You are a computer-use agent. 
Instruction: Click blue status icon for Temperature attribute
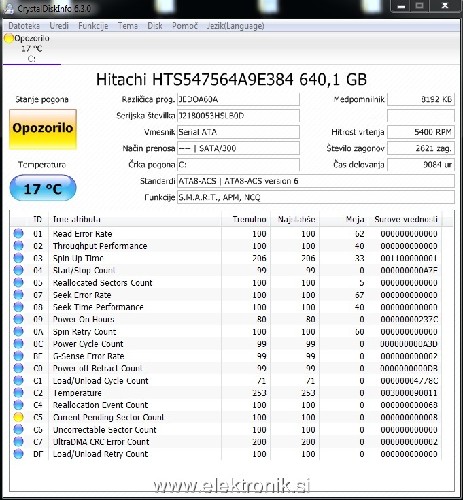(18, 392)
